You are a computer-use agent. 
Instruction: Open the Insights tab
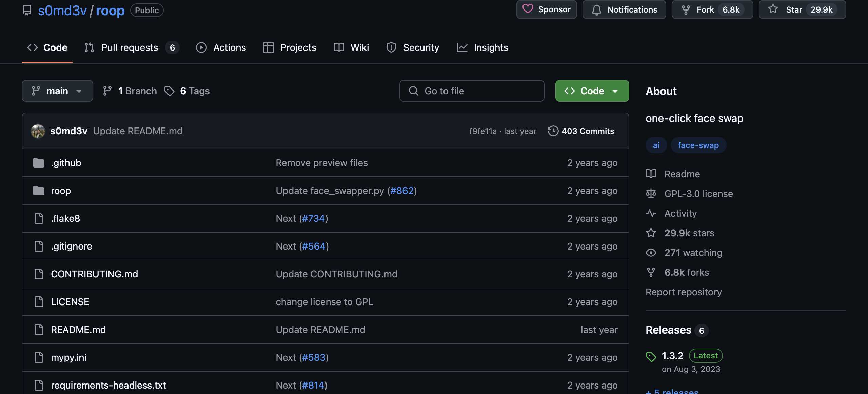(x=490, y=47)
